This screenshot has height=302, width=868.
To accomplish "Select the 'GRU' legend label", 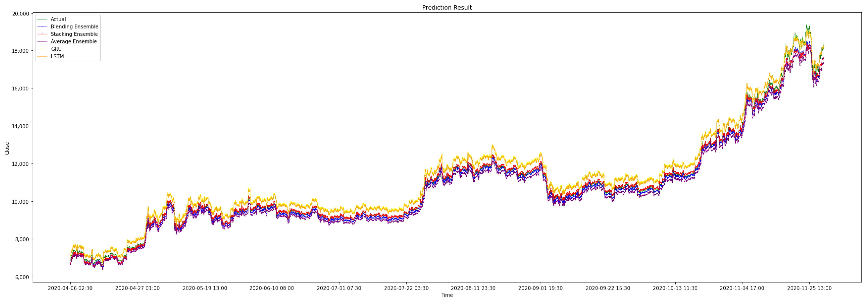I will [x=56, y=49].
